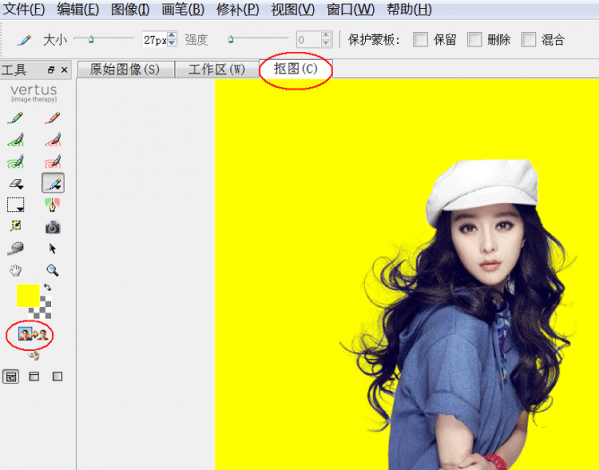Select the red remove marker tool
The image size is (599, 470).
coord(52,118)
